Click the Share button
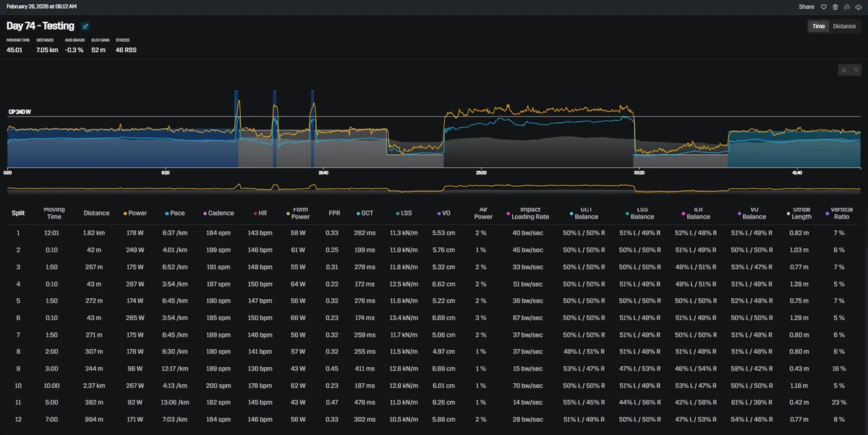Screen dimensions: 868x435 point(807,7)
